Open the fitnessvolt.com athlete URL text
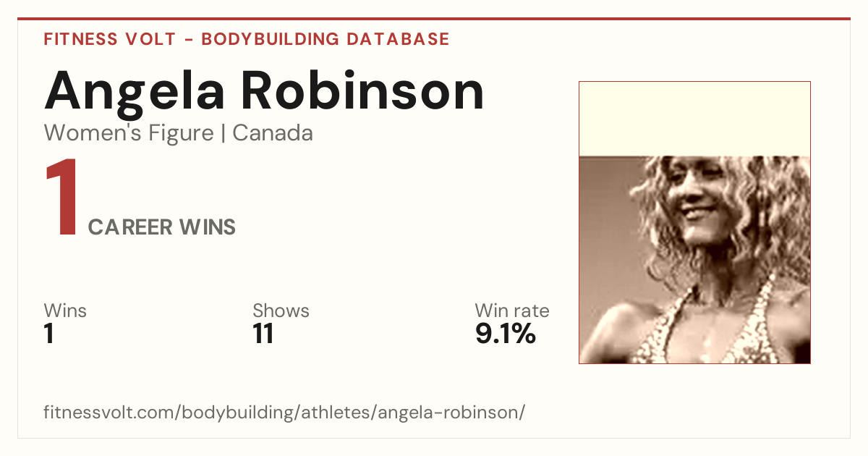 pyautogui.click(x=284, y=413)
